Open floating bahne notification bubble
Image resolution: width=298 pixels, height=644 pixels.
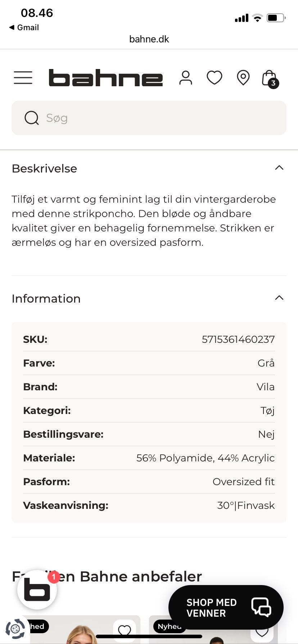(x=37, y=590)
